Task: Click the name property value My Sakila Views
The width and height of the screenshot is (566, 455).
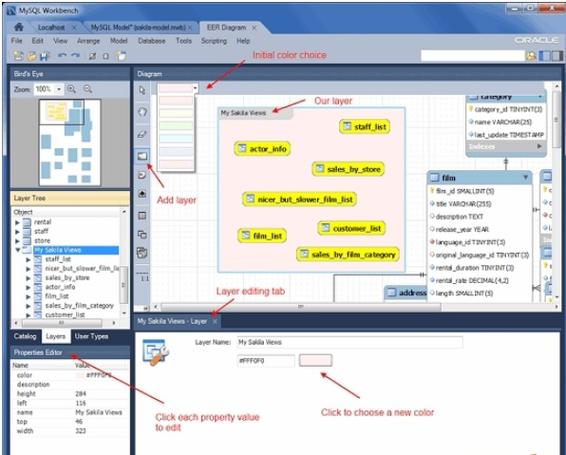Action: 99,412
